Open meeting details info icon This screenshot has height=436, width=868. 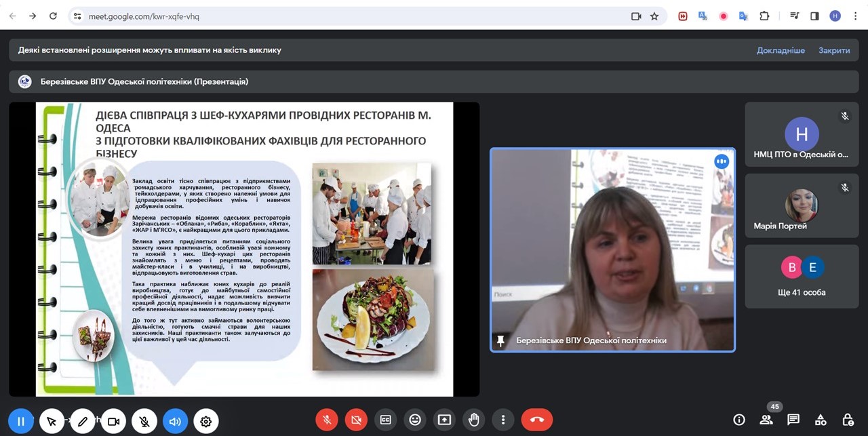point(739,420)
